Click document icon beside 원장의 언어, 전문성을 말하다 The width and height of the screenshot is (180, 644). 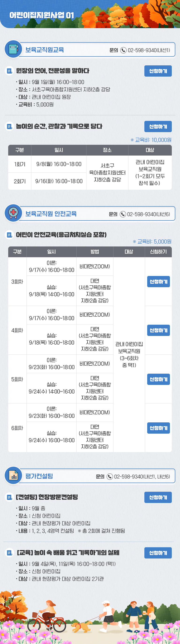(x=9, y=71)
